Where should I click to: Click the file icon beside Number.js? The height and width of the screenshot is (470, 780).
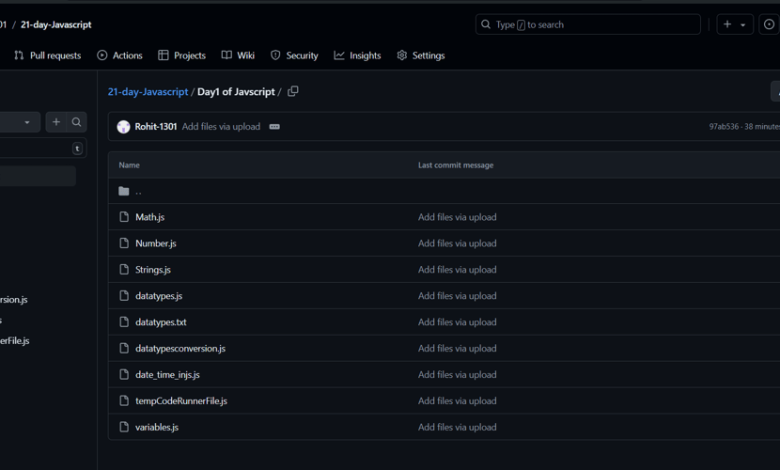pyautogui.click(x=124, y=243)
